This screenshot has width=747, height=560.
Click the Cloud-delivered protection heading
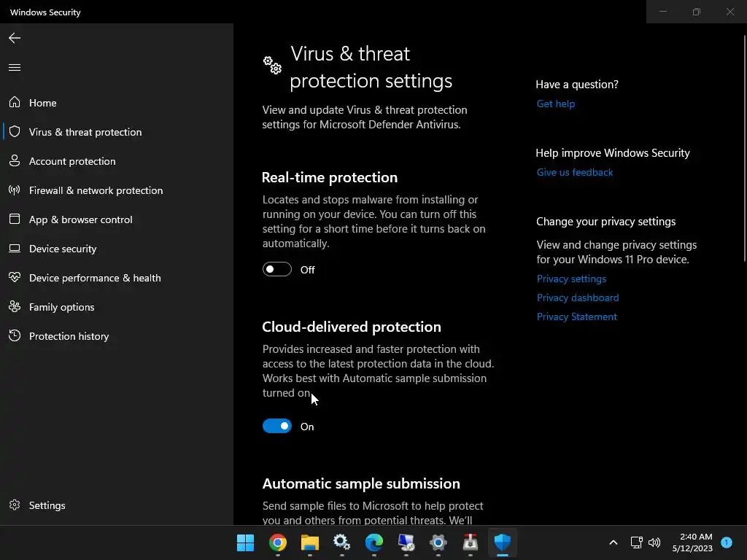[x=352, y=327]
